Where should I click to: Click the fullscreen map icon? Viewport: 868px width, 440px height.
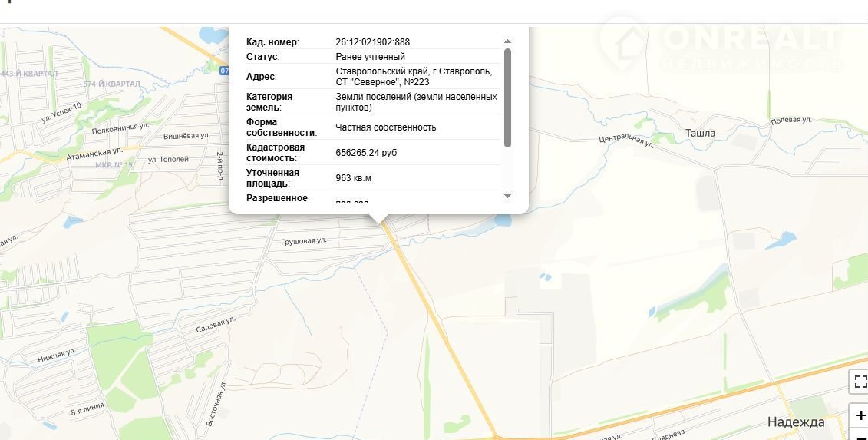pyautogui.click(x=860, y=382)
